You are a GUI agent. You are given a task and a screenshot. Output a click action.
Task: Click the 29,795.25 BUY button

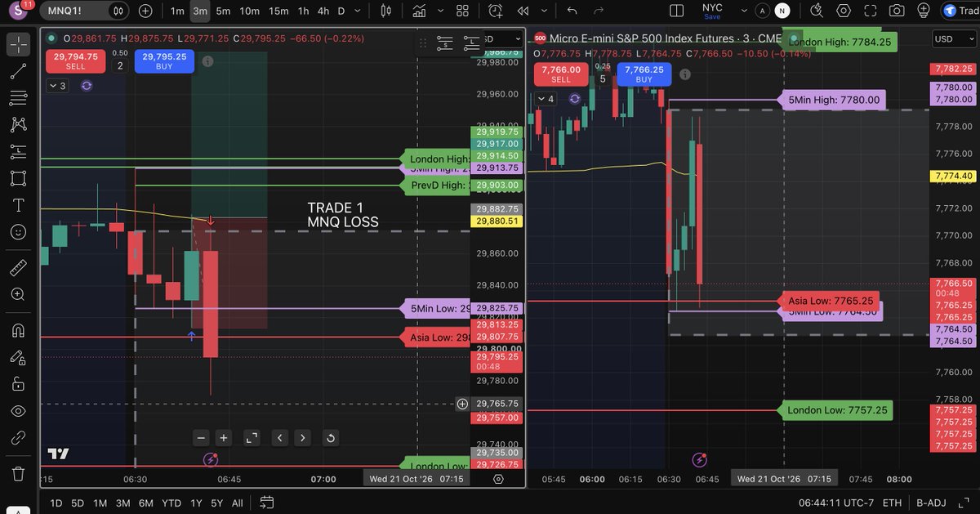(164, 61)
